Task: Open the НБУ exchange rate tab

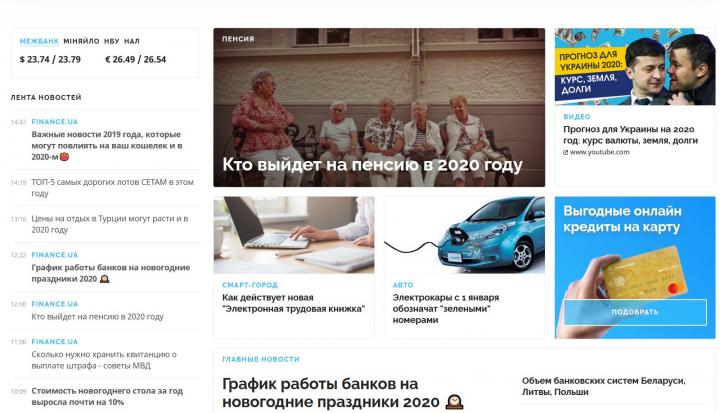Action: 112,41
